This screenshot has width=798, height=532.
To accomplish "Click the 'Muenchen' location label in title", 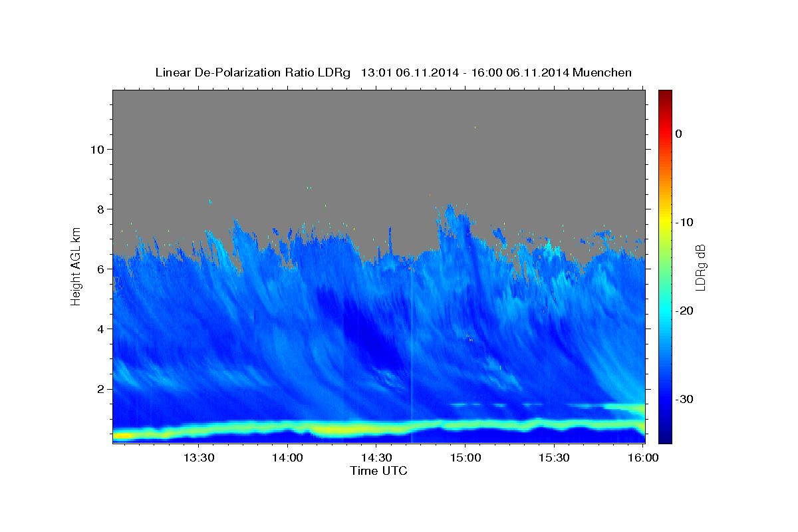I will point(603,72).
